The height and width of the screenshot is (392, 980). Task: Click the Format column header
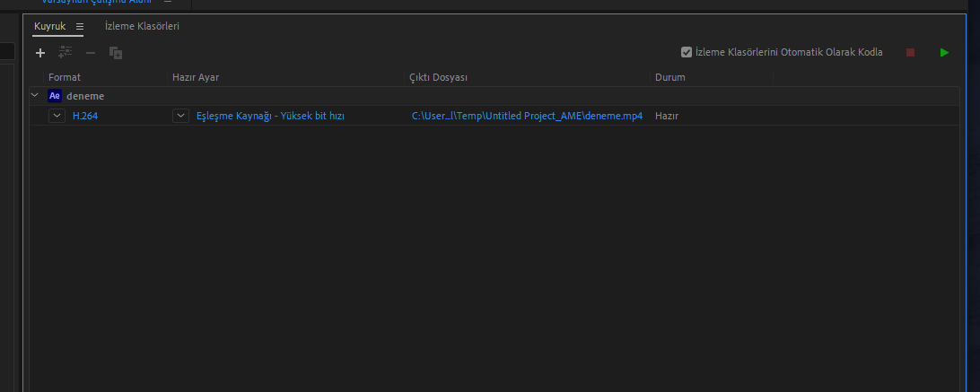point(65,77)
